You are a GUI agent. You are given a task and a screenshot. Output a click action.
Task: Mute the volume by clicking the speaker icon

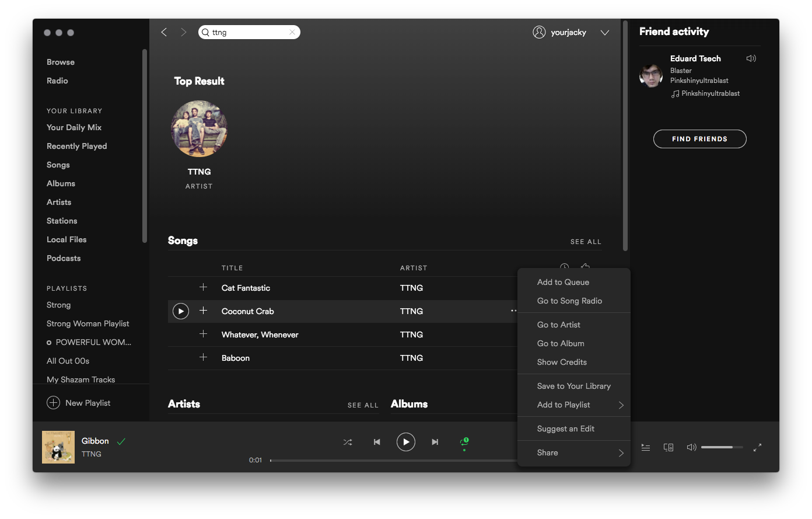[691, 447]
